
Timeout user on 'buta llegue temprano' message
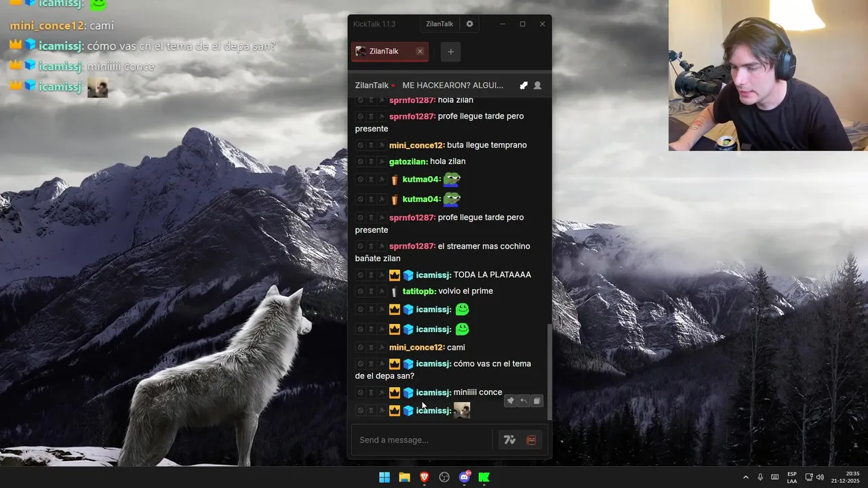371,145
